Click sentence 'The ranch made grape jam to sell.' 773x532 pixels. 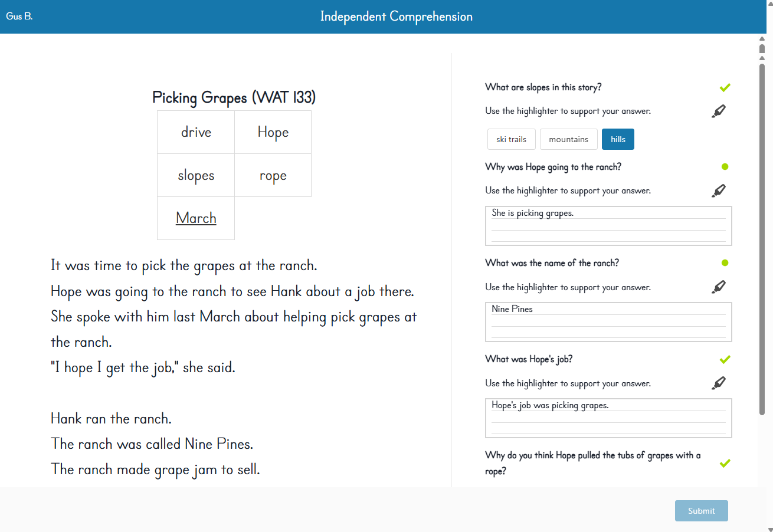pyautogui.click(x=155, y=469)
